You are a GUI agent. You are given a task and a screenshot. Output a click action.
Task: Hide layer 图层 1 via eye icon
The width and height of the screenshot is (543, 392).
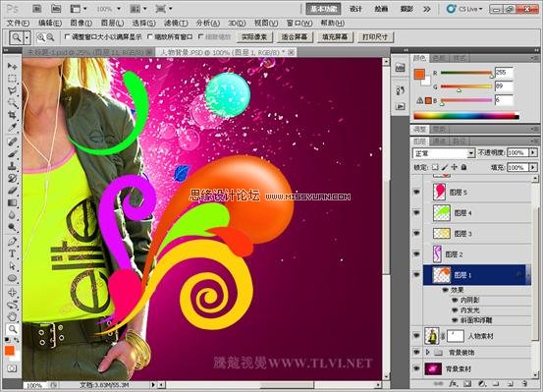click(x=416, y=275)
